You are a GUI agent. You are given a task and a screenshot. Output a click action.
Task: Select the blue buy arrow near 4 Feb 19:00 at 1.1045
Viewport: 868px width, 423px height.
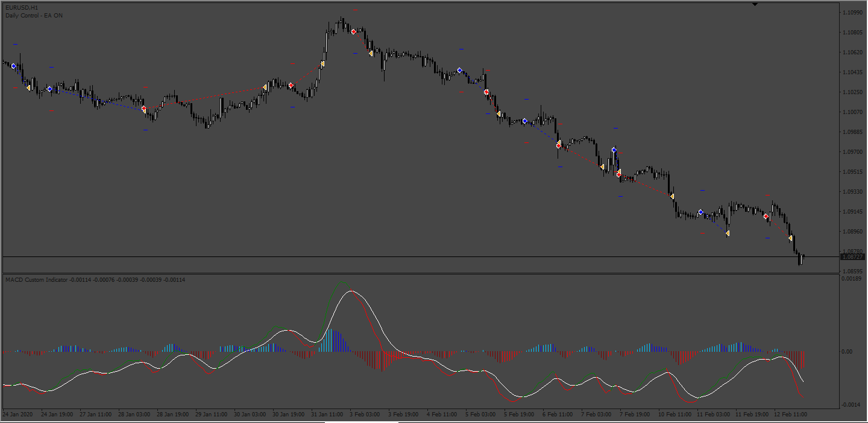[x=459, y=70]
